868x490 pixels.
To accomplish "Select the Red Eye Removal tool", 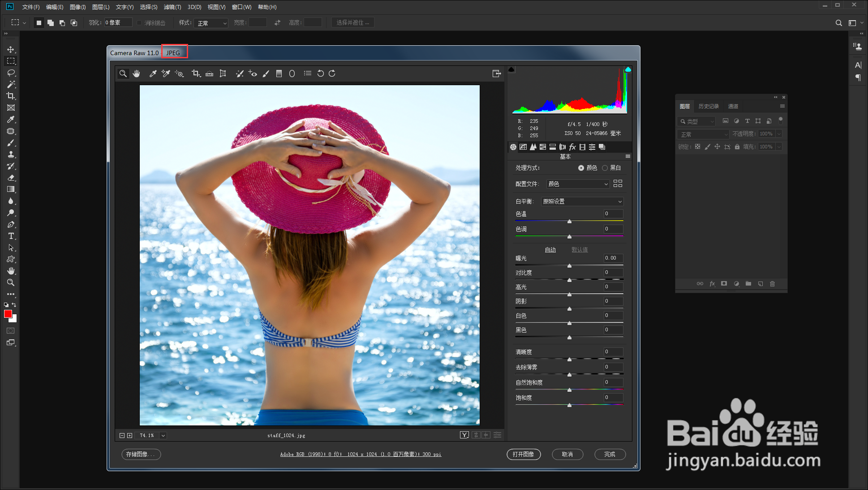I will click(253, 74).
